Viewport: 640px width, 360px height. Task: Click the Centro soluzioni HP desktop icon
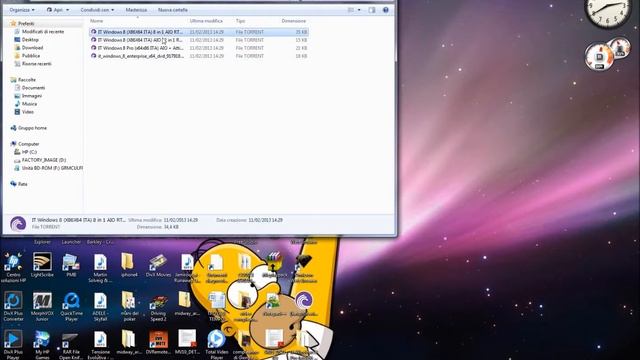(x=13, y=267)
